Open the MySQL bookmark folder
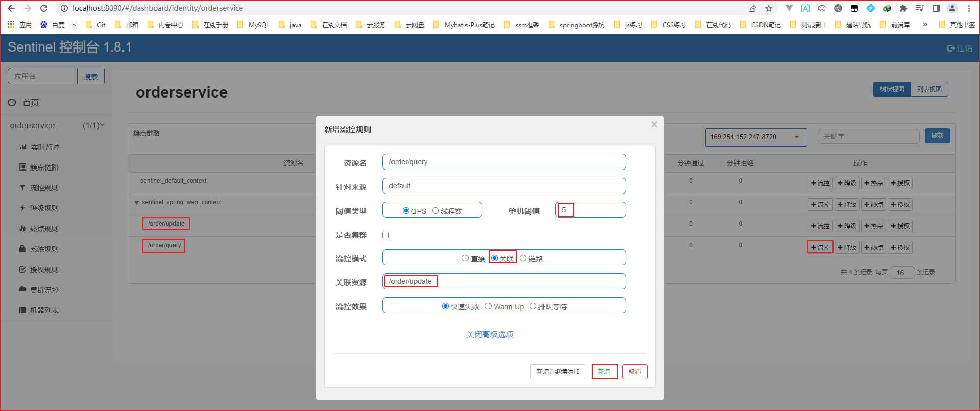 click(253, 25)
